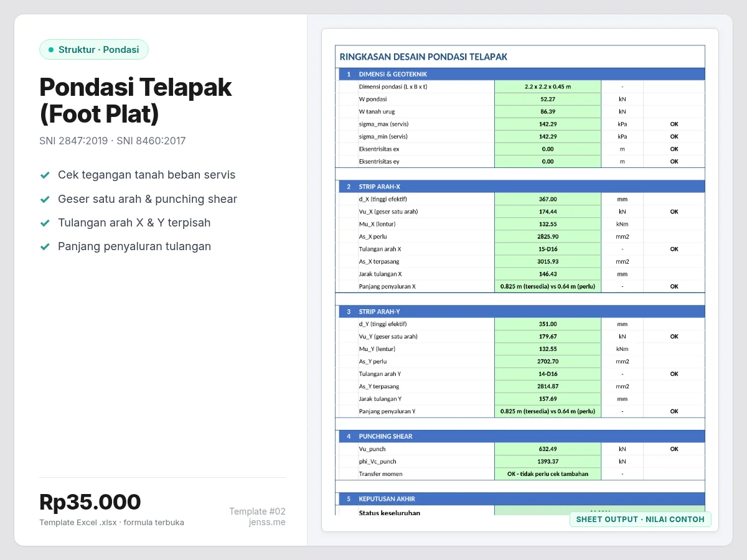This screenshot has height=560, width=747.
Task: Click the Template #02 label
Action: [x=257, y=511]
